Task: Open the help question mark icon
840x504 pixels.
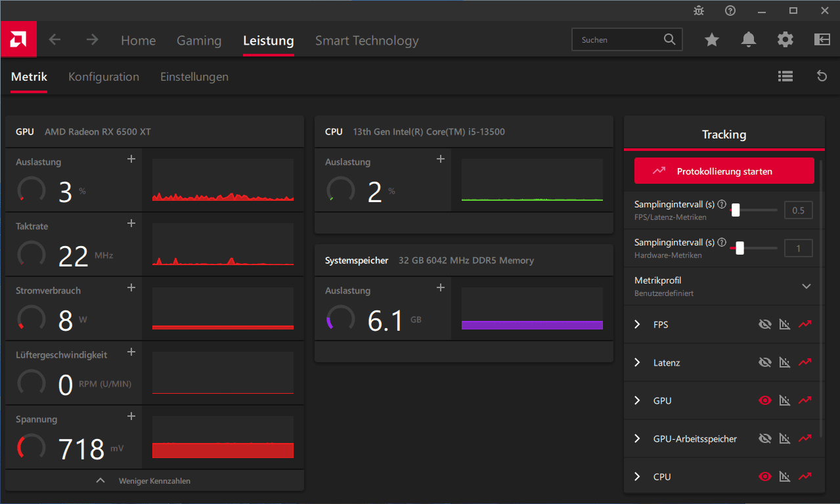Action: pos(730,10)
